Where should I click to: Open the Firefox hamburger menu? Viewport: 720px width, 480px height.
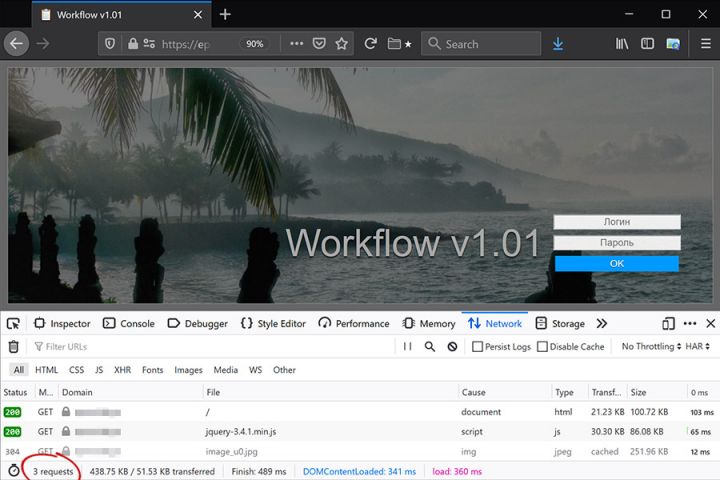(706, 44)
